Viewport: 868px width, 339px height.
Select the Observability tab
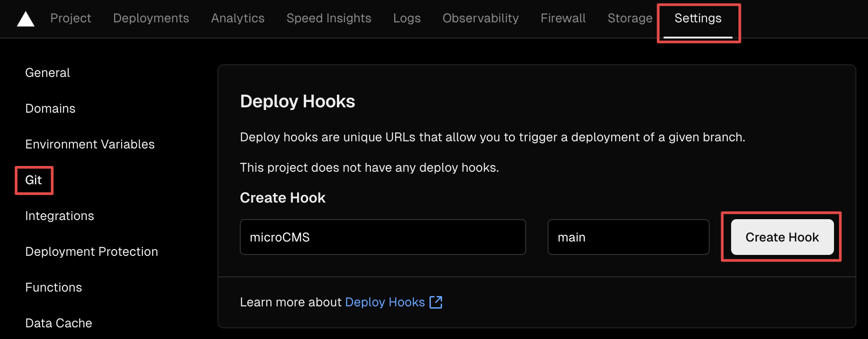tap(480, 18)
